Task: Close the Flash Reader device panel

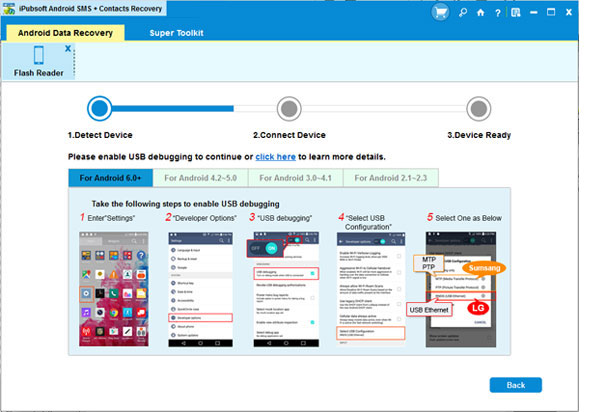Action: (x=68, y=47)
